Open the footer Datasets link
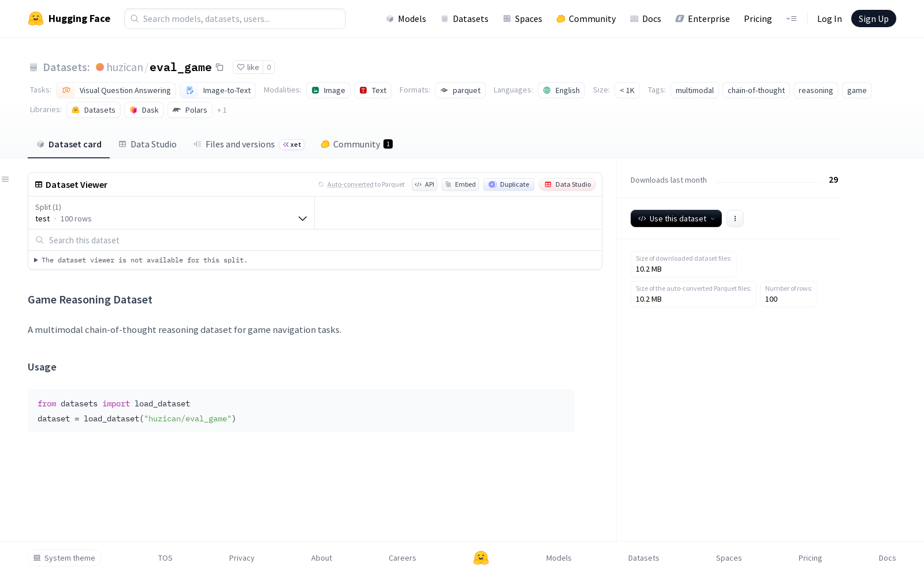Screen dimensions: 924x578 [x=643, y=558]
